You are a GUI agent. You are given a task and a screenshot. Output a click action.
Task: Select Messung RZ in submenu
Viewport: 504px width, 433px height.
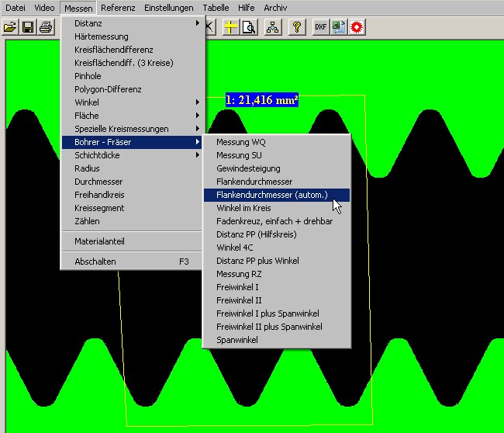point(277,274)
